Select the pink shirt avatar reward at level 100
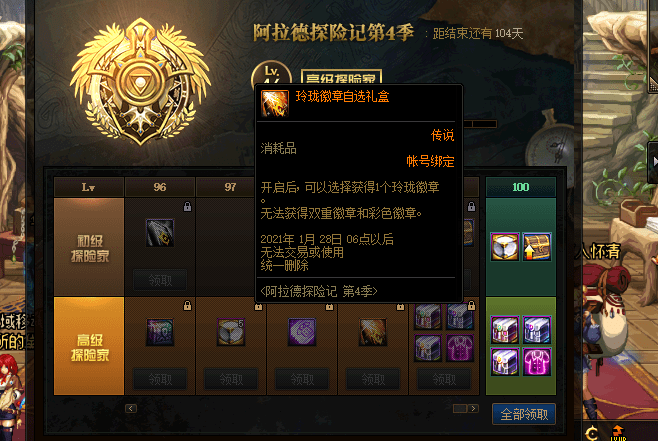Image resolution: width=658 pixels, height=441 pixels. pyautogui.click(x=537, y=362)
